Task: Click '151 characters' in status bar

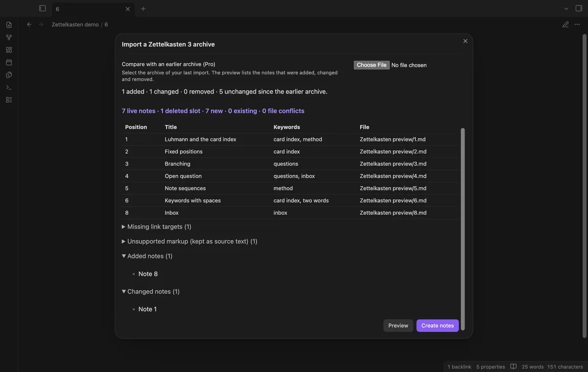Action: [x=565, y=367]
